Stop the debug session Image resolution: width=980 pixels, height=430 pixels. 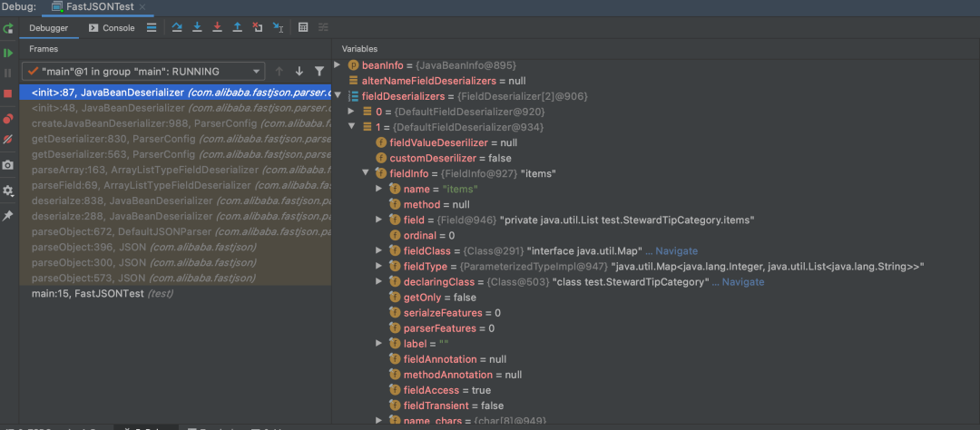8,93
